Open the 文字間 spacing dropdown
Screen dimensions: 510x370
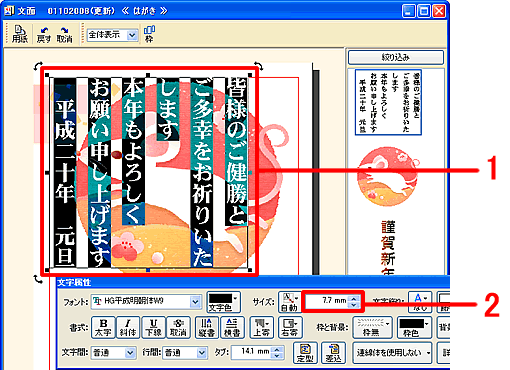point(130,353)
